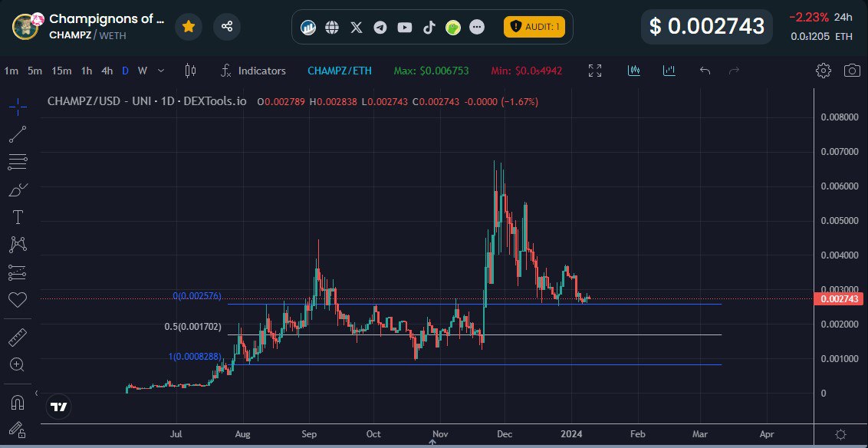Open the project website globe icon
This screenshot has width=868, height=448.
click(331, 27)
